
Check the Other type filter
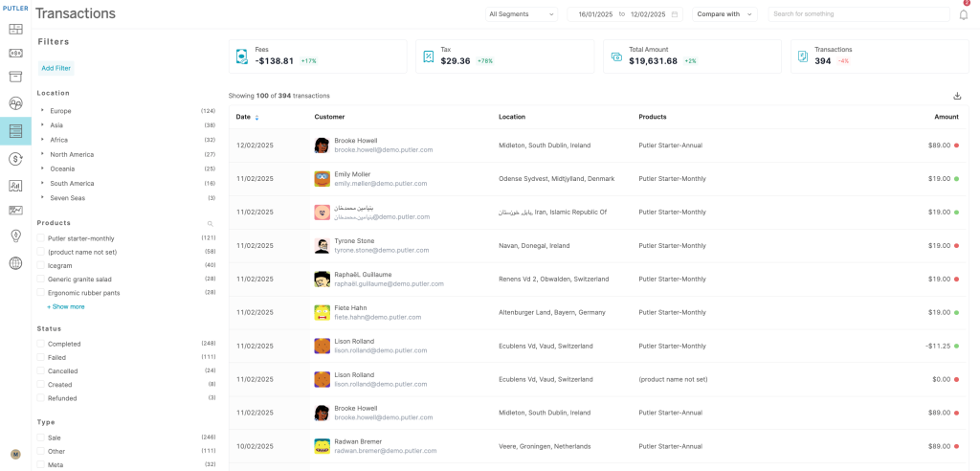[40, 451]
